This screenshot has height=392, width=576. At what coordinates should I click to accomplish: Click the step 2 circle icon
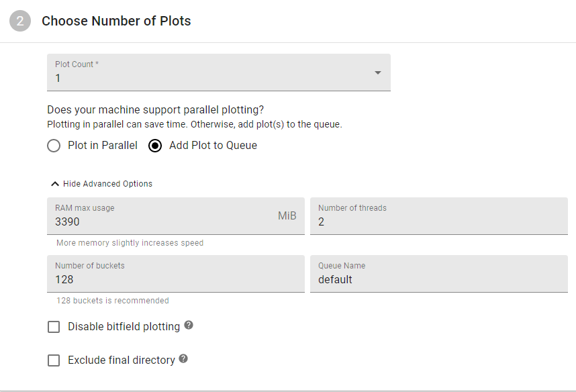(20, 21)
